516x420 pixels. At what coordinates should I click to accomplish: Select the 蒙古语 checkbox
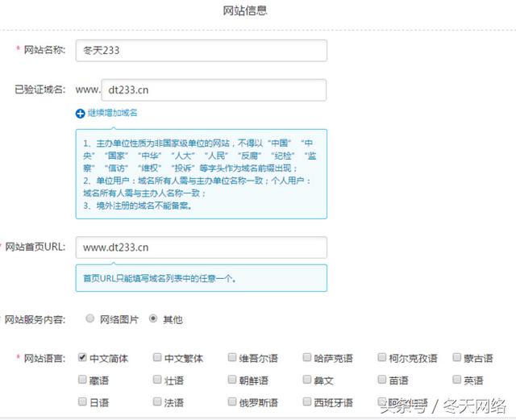(457, 358)
